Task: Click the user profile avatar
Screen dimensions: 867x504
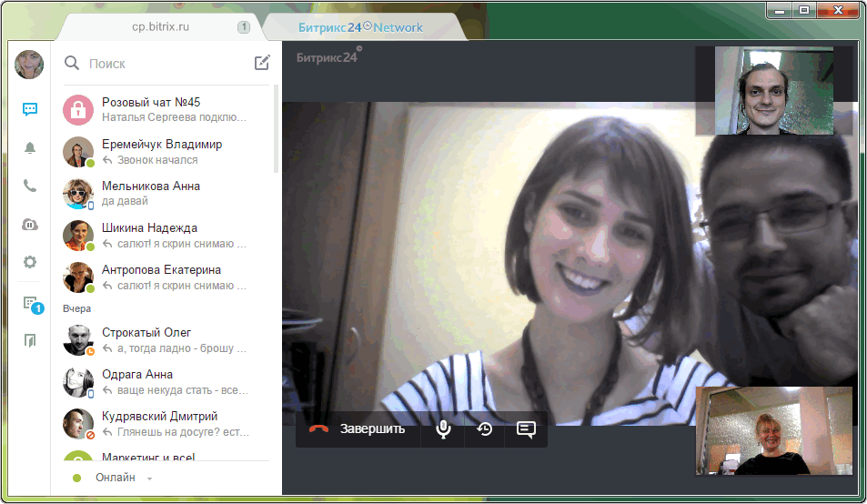Action: (x=29, y=64)
